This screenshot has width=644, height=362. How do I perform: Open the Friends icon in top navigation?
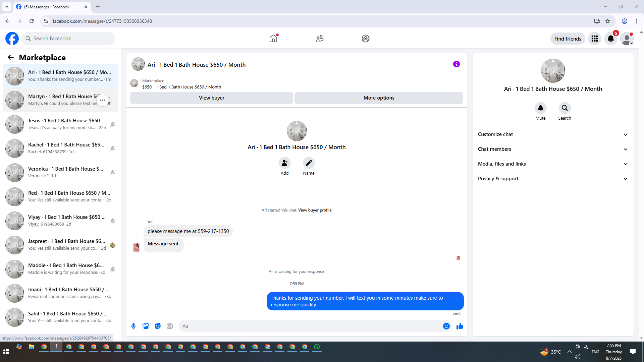point(320,39)
